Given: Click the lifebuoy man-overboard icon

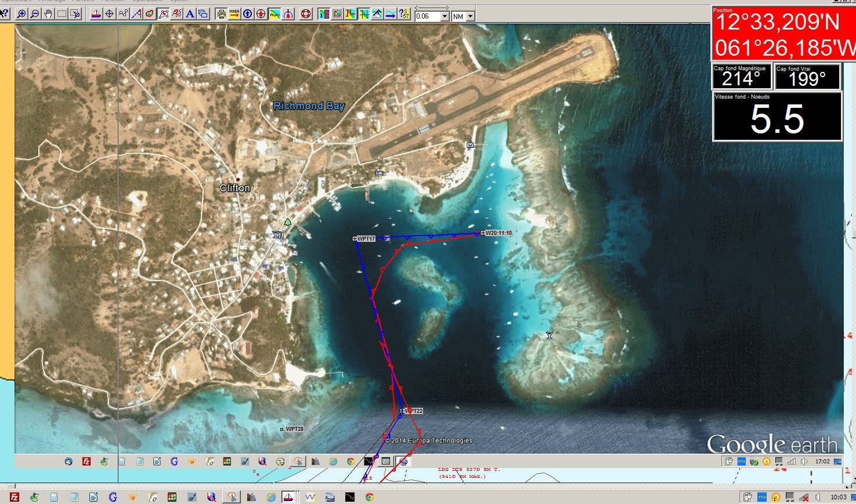Looking at the screenshot, I should pyautogui.click(x=305, y=14).
